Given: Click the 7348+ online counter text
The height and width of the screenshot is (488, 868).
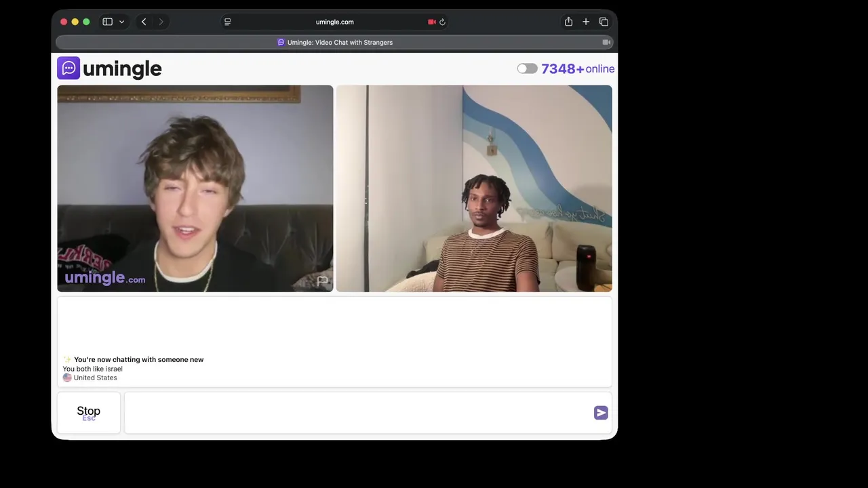Looking at the screenshot, I should 578,68.
